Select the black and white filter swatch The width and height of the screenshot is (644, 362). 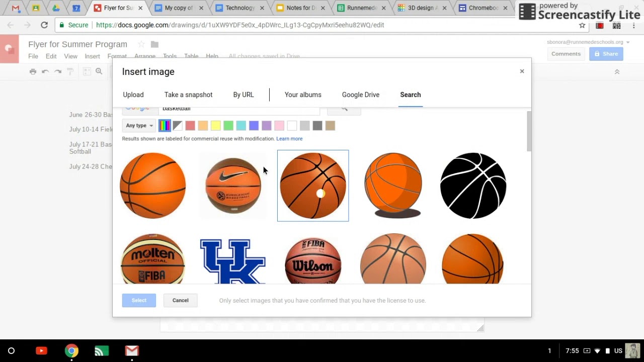pos(178,126)
